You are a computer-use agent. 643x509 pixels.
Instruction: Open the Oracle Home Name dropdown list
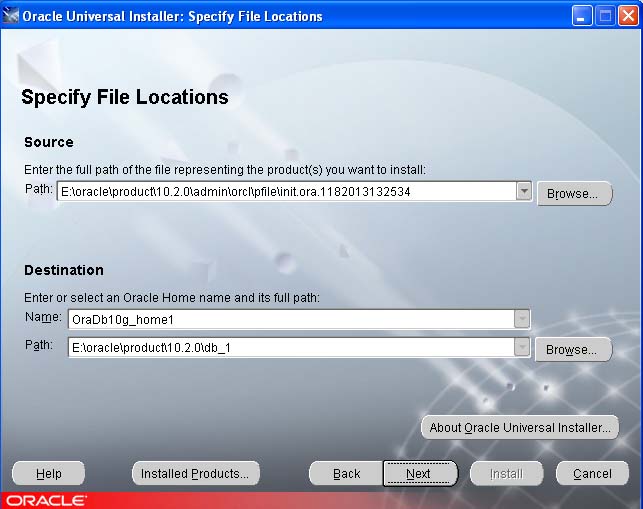[521, 319]
